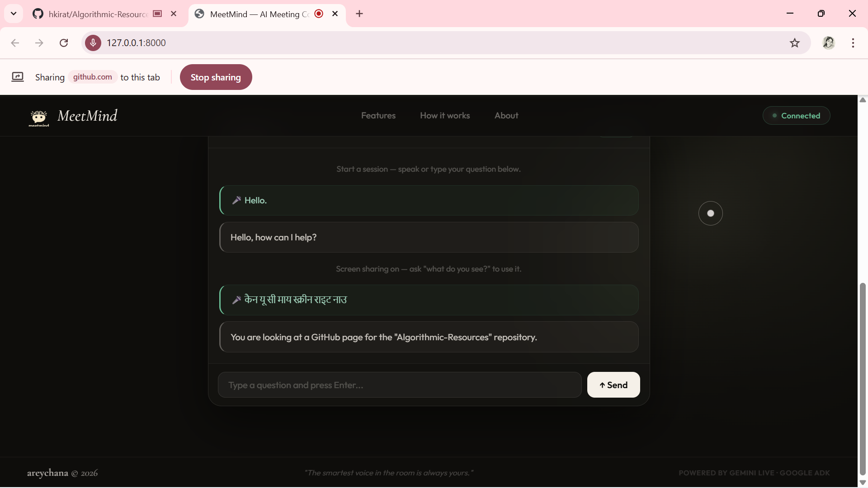
Task: Click the vertical page scrollbar thumb
Action: pyautogui.click(x=863, y=380)
